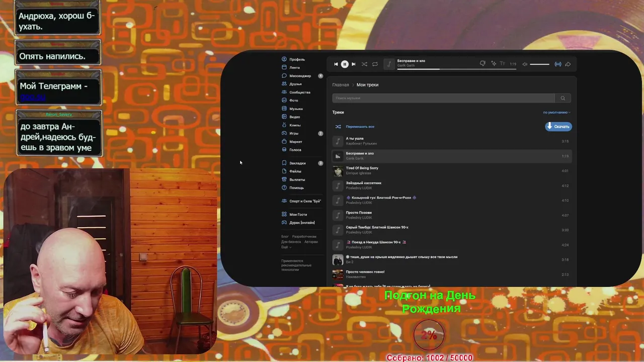Open the Лента news feed icon

[x=284, y=67]
